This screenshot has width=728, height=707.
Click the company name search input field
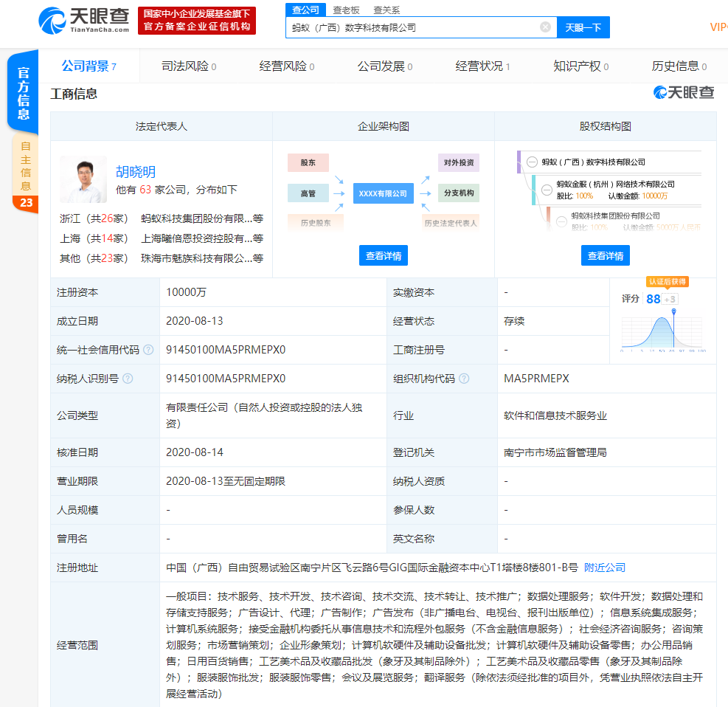pyautogui.click(x=412, y=27)
